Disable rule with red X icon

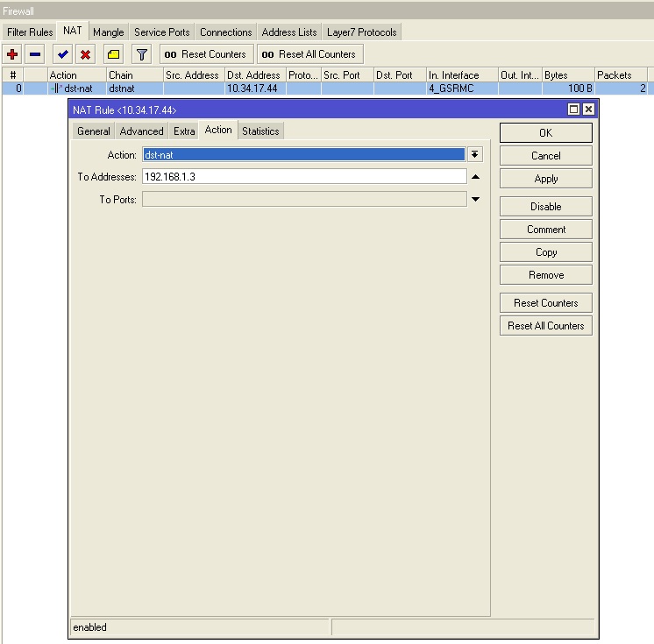[x=86, y=54]
